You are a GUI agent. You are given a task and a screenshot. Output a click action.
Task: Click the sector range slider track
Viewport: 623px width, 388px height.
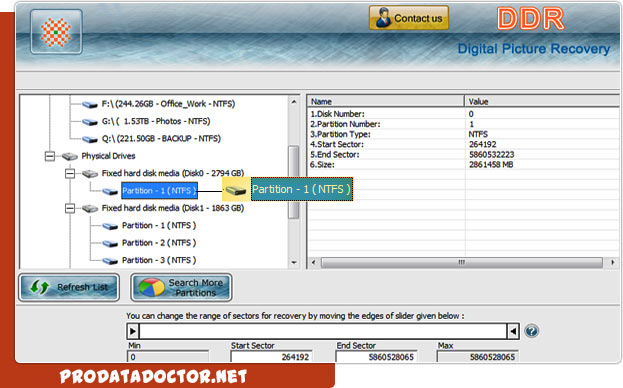[x=323, y=331]
